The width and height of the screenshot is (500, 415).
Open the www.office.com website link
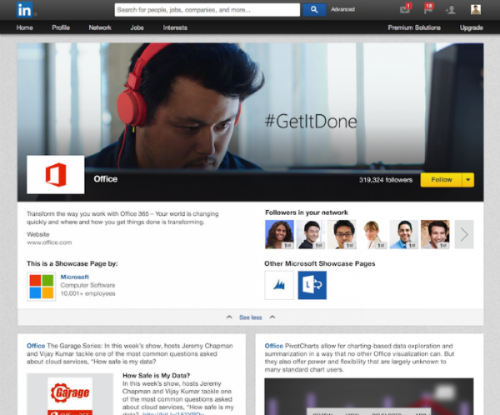49,242
